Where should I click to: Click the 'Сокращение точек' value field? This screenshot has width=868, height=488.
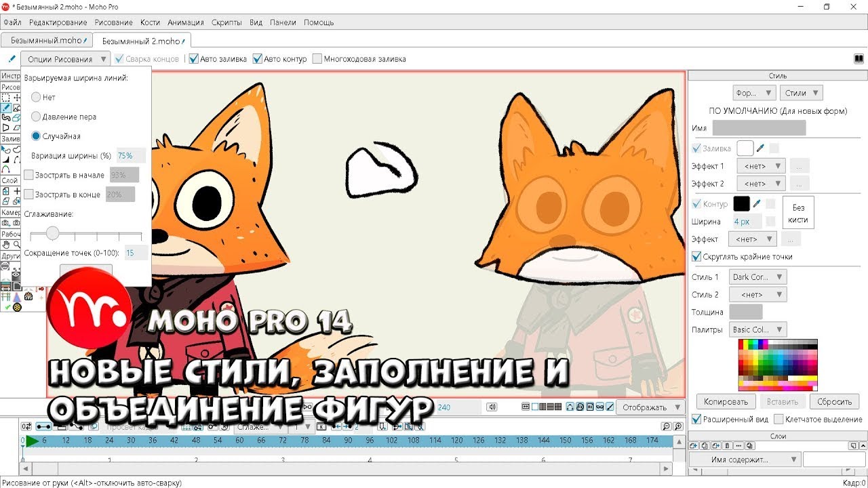[x=136, y=253]
